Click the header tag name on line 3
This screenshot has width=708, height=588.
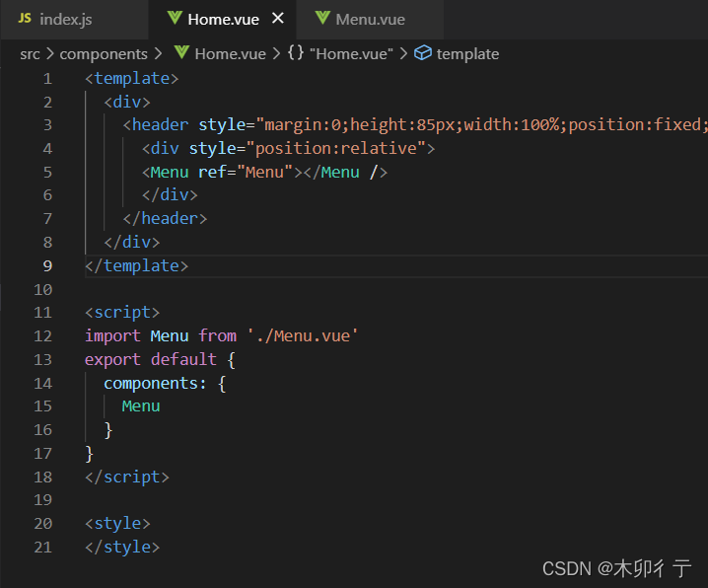pos(161,125)
